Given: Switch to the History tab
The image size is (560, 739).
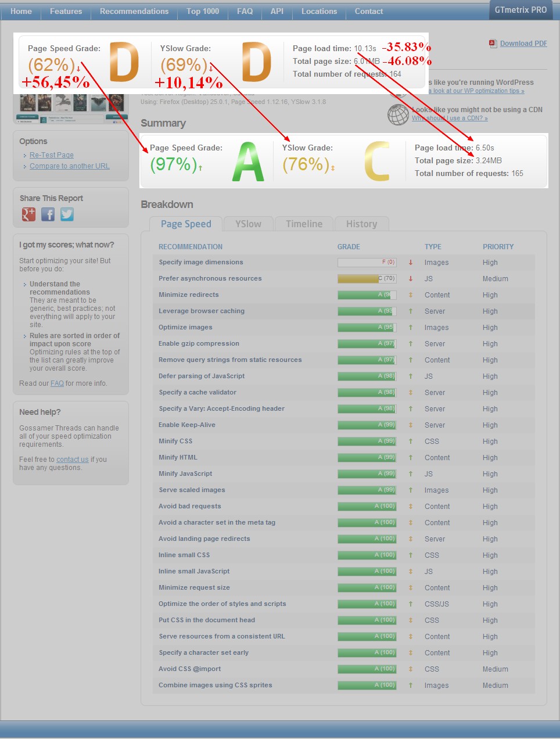Looking at the screenshot, I should coord(361,224).
